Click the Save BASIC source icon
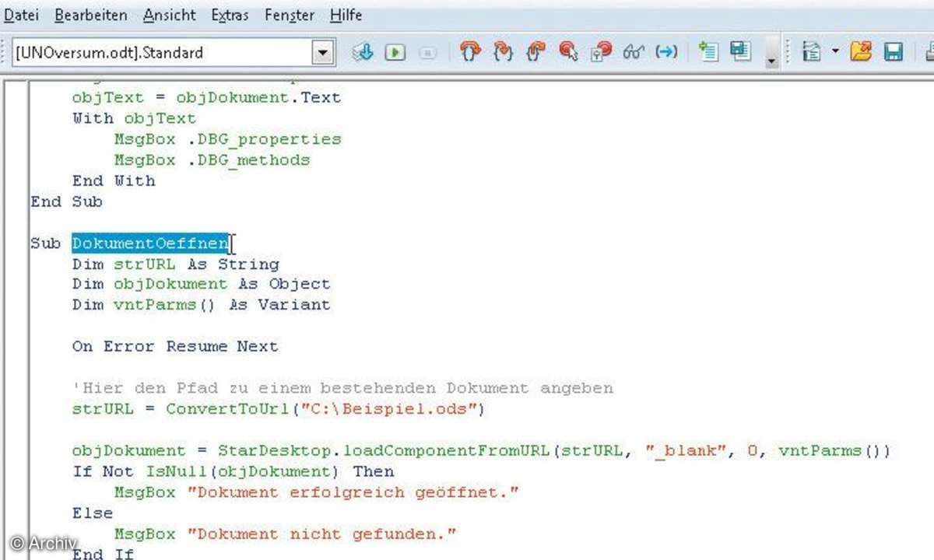This screenshot has height=560, width=934. 740,52
